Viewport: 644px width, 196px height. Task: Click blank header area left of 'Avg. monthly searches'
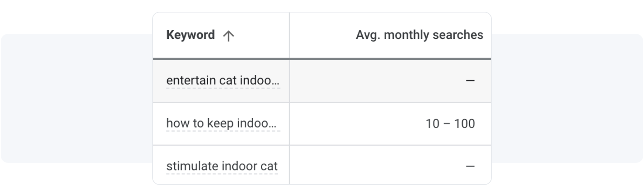tap(321, 35)
